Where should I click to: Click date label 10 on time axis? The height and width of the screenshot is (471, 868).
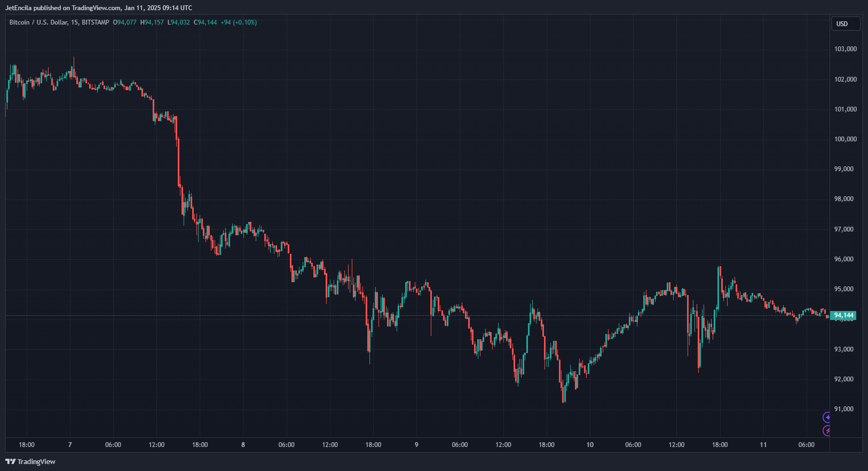click(590, 445)
